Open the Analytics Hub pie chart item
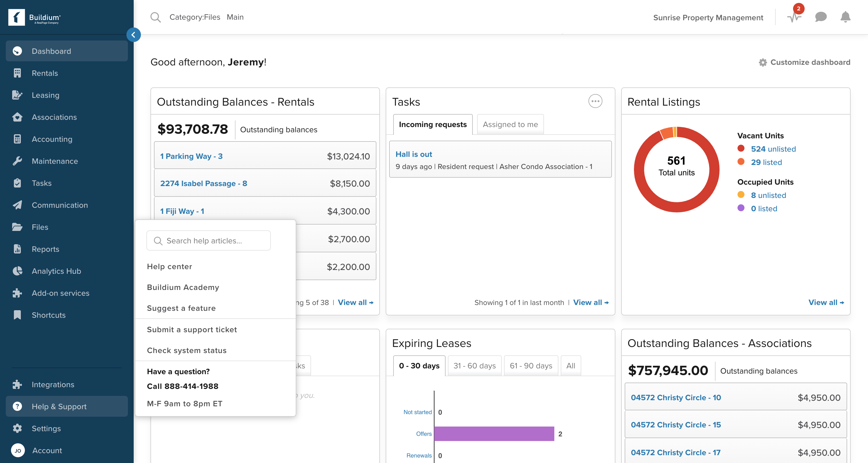Screen dimensions: 868x463 click(56, 271)
